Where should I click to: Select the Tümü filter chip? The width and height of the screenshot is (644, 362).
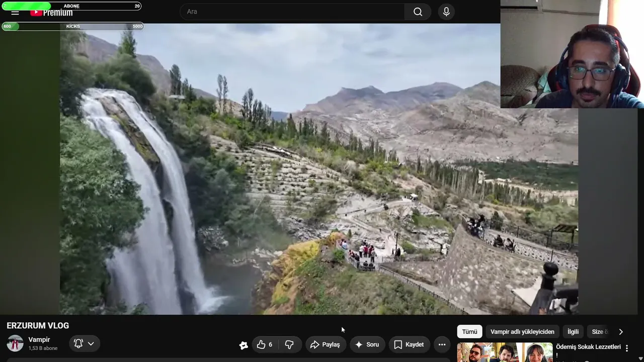[x=469, y=332]
